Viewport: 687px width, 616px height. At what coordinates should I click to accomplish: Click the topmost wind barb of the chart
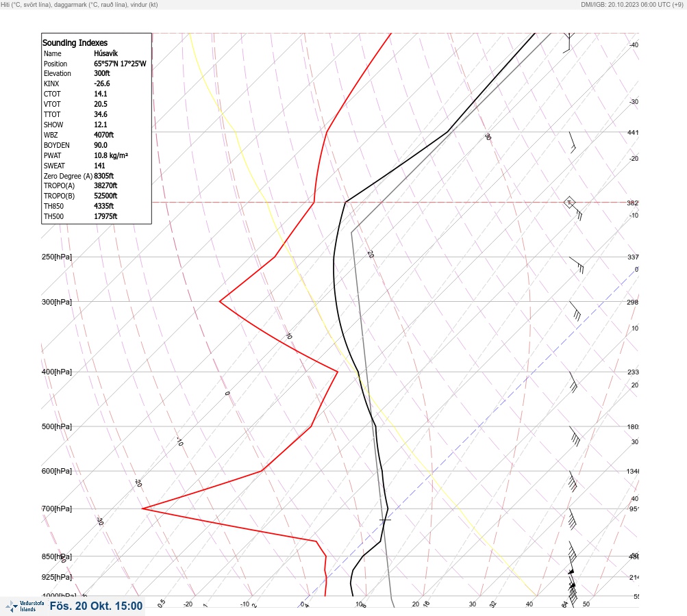[569, 42]
